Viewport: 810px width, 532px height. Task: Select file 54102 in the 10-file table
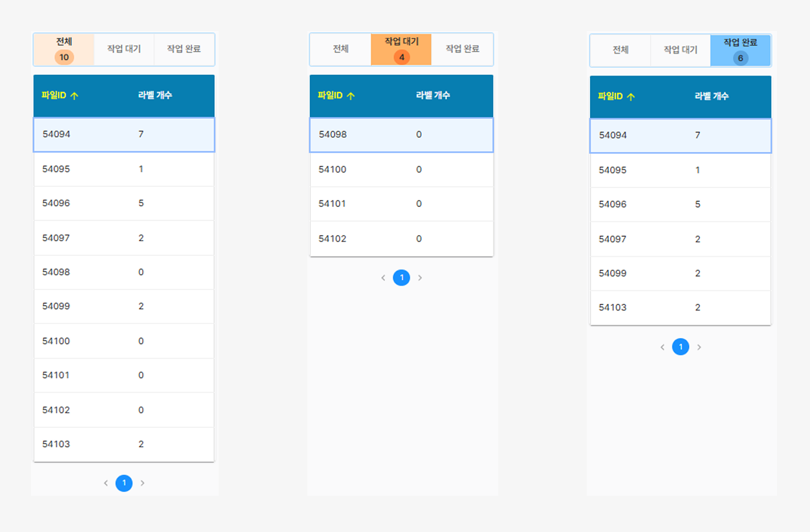tap(124, 410)
